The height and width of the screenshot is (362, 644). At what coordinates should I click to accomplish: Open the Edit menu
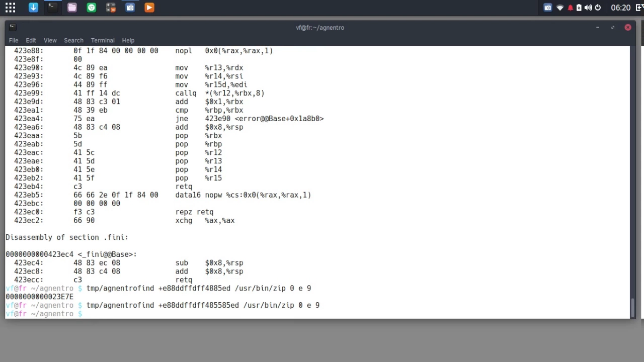[x=31, y=40]
